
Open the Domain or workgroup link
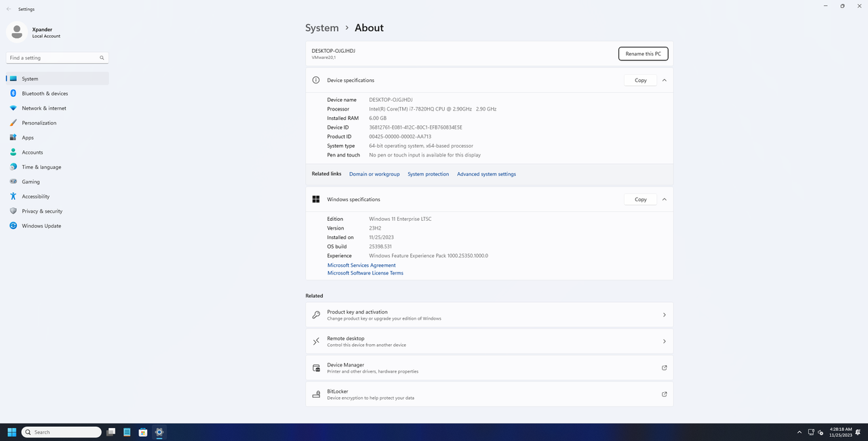pyautogui.click(x=374, y=174)
